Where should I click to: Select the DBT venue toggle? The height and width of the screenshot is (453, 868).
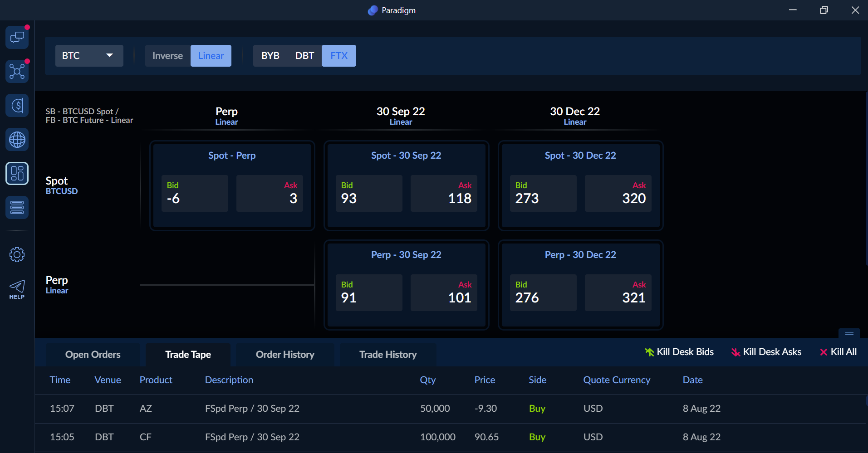tap(304, 56)
